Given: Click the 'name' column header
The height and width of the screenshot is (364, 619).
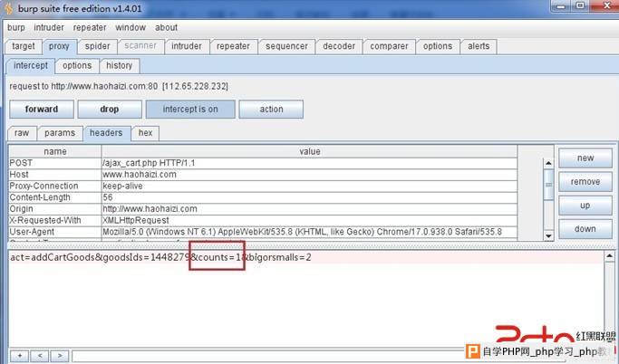Looking at the screenshot, I should coord(55,151).
